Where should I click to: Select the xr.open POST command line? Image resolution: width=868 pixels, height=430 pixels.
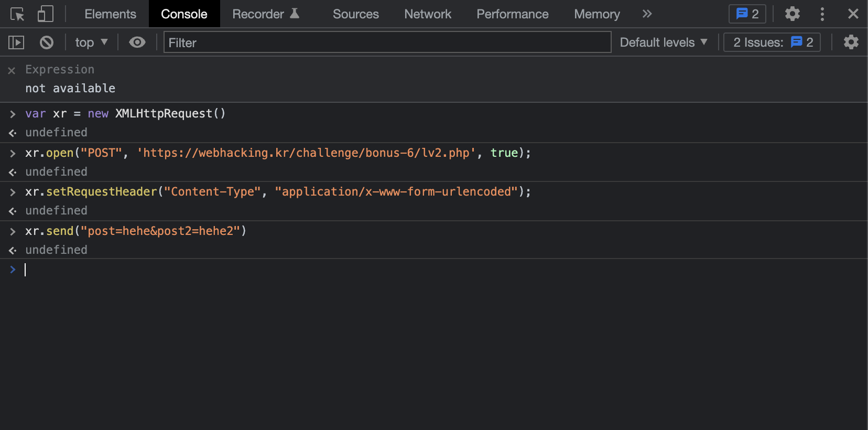coord(278,153)
